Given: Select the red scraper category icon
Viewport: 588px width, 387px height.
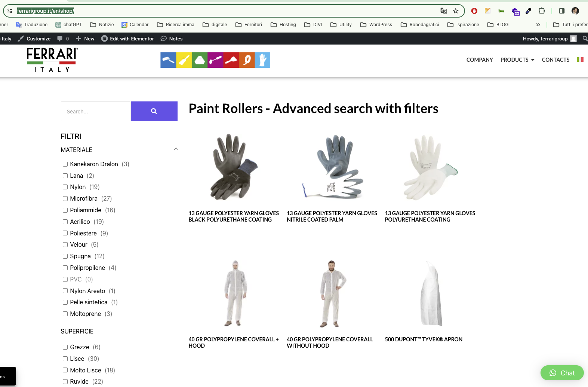Looking at the screenshot, I should [231, 60].
